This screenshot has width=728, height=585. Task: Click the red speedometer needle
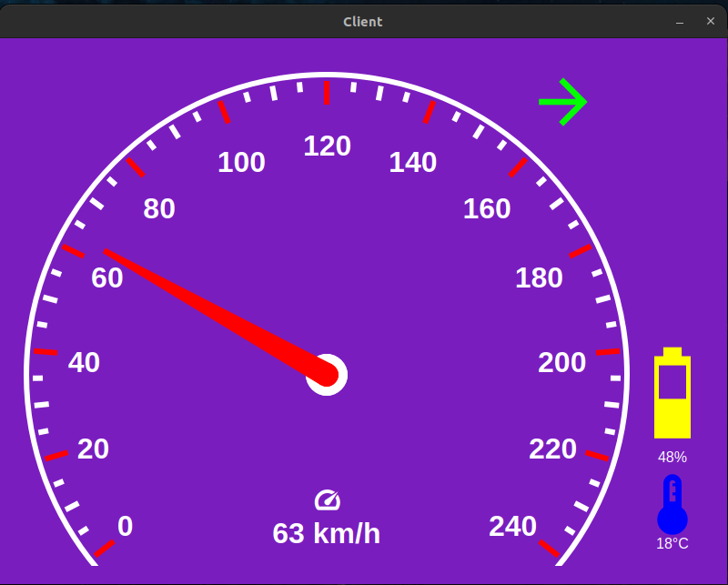tap(218, 312)
